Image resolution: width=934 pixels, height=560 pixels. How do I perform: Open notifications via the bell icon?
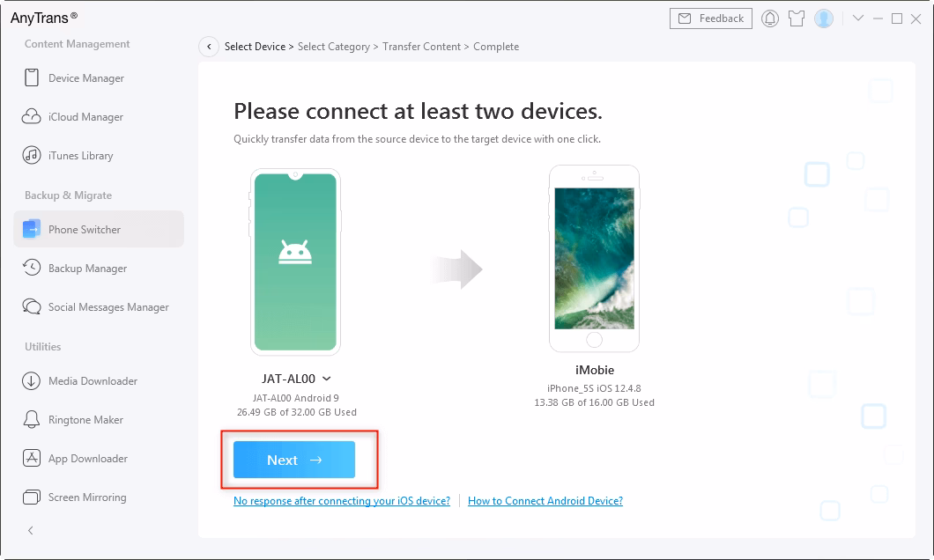(x=770, y=18)
